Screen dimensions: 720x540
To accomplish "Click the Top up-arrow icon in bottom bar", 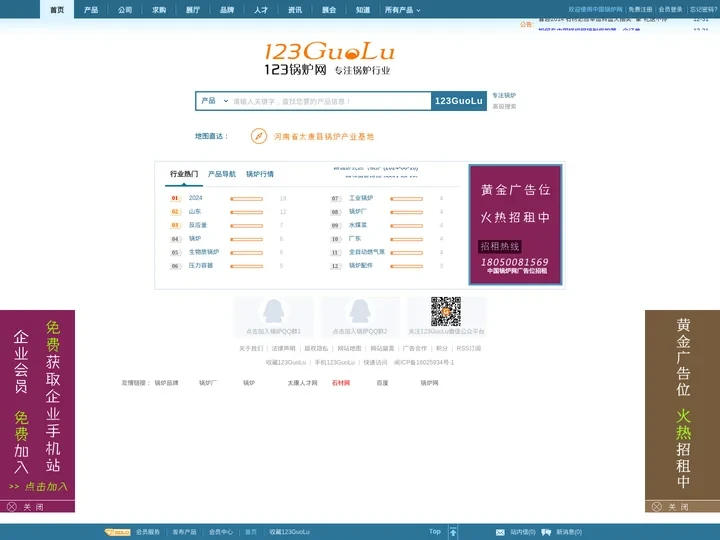I will [x=453, y=532].
